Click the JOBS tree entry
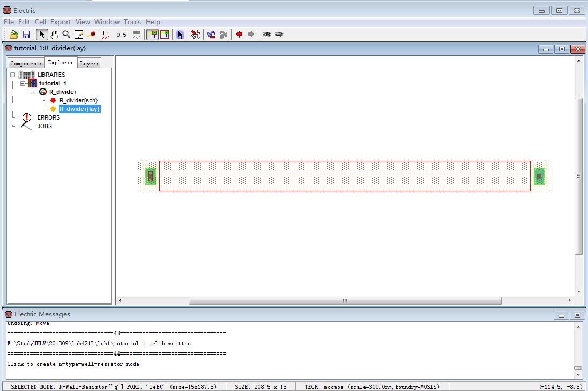The height and width of the screenshot is (391, 588). [44, 127]
